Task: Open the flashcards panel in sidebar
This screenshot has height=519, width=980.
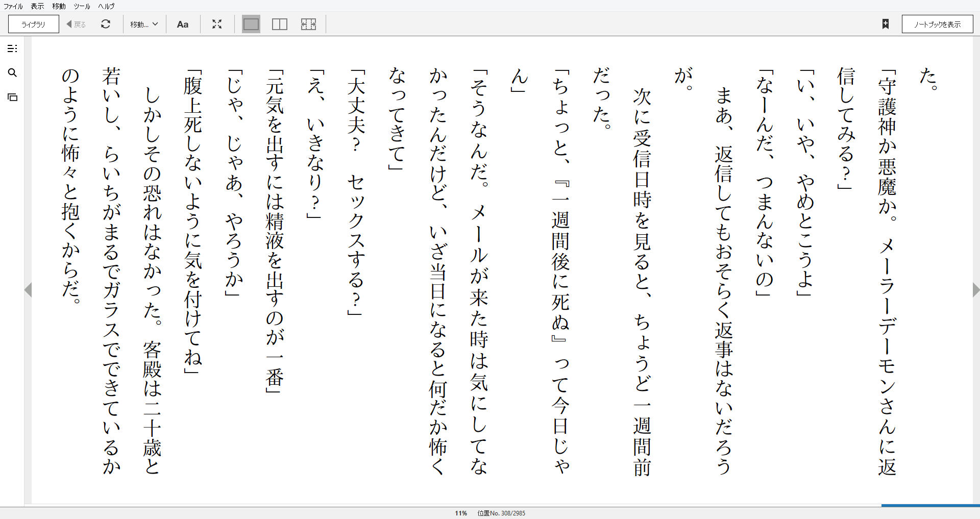Action: [12, 97]
